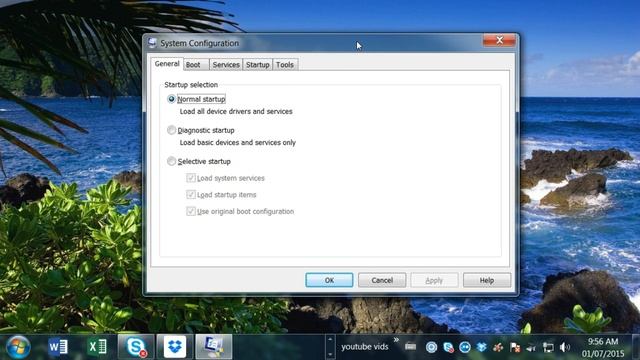Click the orange cluster tray icon
Screen dimensions: 640x360
(x=498, y=347)
